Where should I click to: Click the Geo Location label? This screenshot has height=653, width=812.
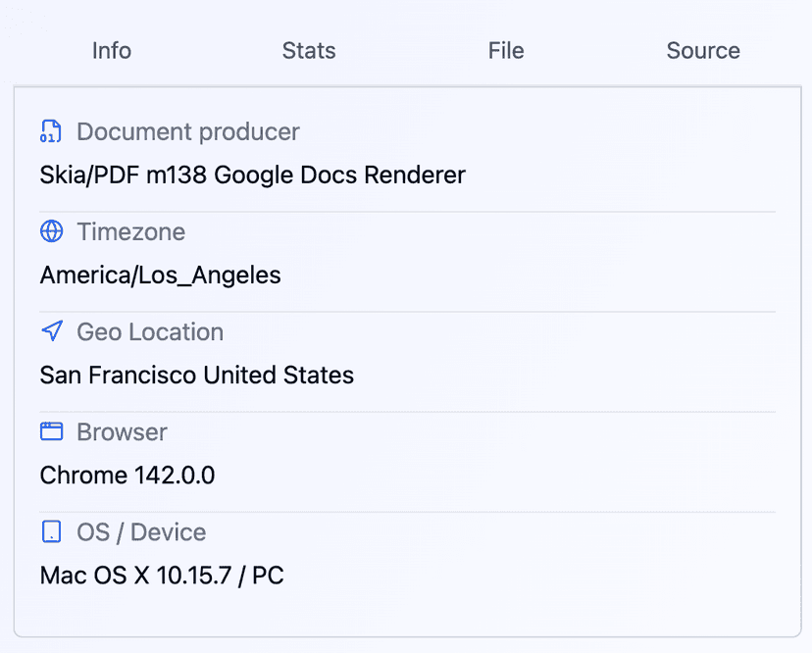pyautogui.click(x=150, y=332)
